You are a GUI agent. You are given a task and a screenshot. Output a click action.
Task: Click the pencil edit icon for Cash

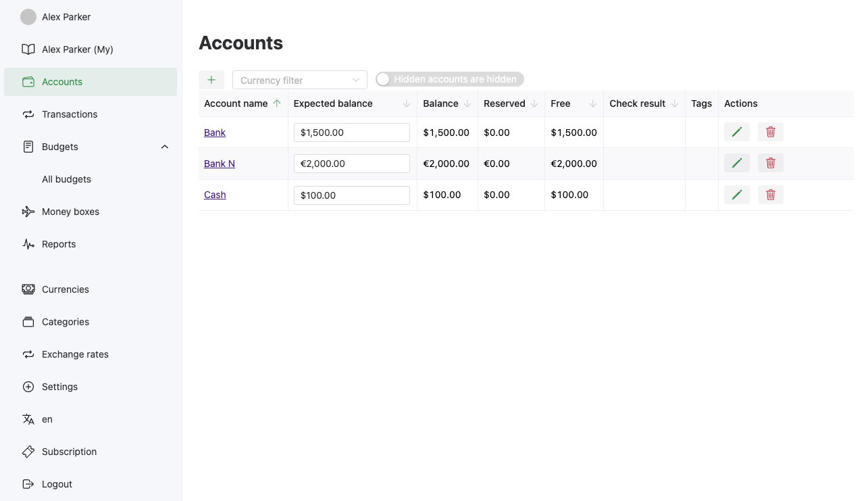tap(737, 195)
